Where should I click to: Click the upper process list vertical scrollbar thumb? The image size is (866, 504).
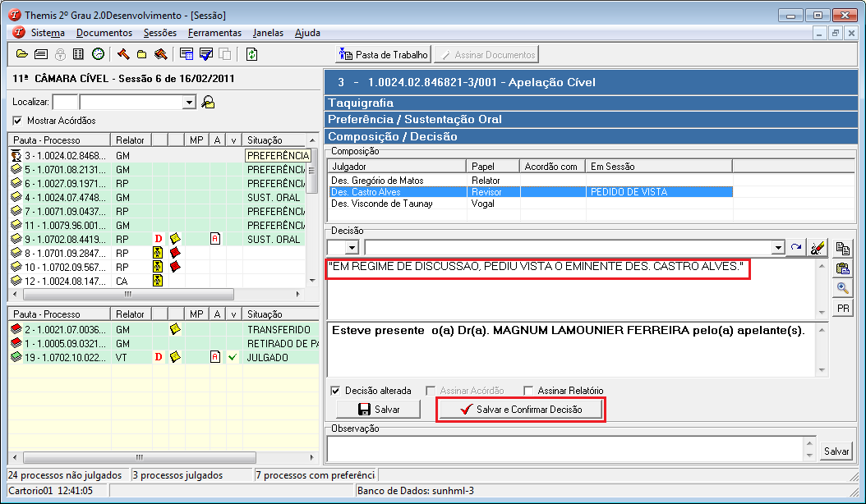pyautogui.click(x=312, y=172)
